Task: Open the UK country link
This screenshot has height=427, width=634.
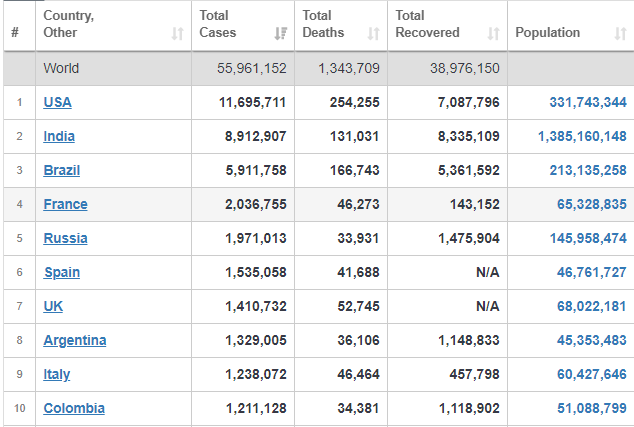Action: pyautogui.click(x=53, y=306)
